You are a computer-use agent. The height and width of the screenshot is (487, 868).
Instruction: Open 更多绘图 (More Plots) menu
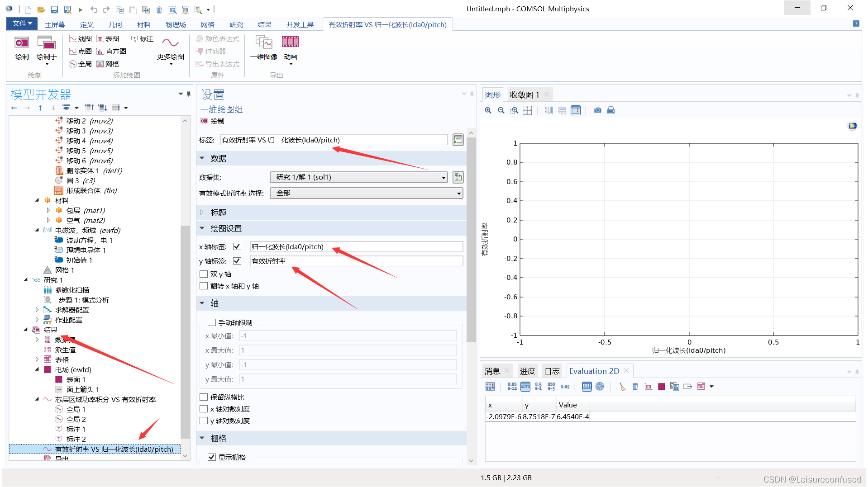click(171, 50)
